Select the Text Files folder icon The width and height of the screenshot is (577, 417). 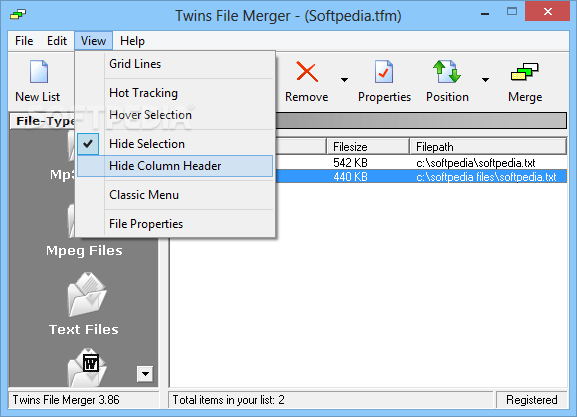pyautogui.click(x=87, y=294)
